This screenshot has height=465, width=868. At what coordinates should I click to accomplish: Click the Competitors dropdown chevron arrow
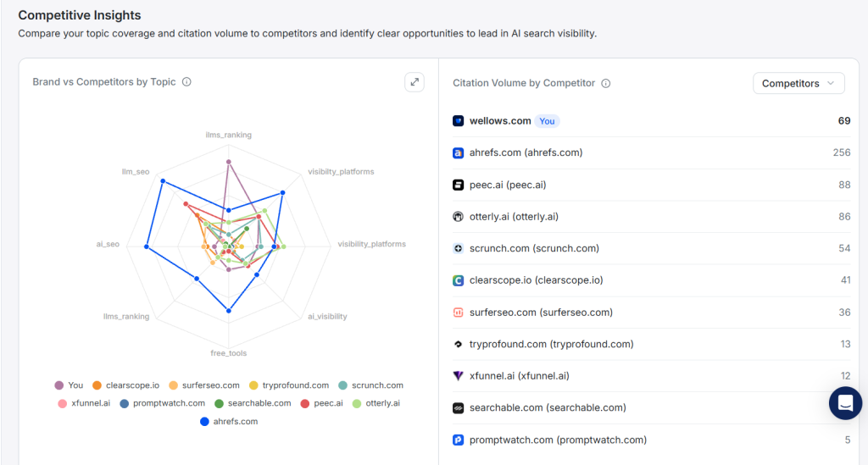[x=831, y=83]
